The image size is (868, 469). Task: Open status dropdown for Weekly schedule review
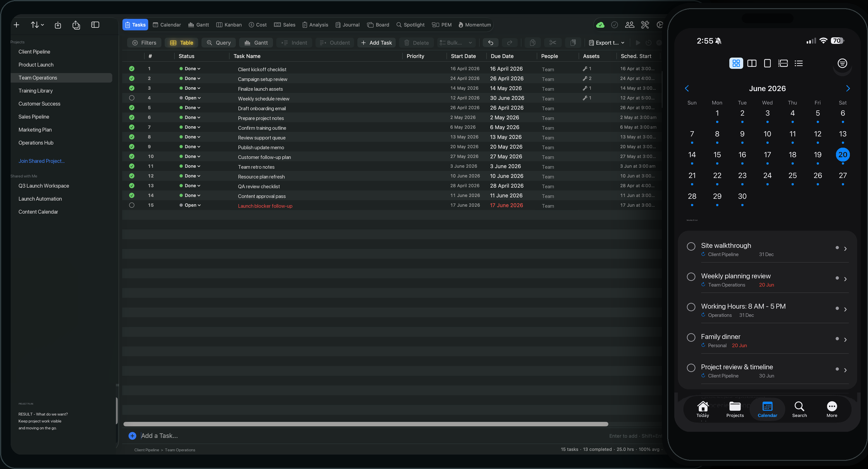click(x=190, y=98)
